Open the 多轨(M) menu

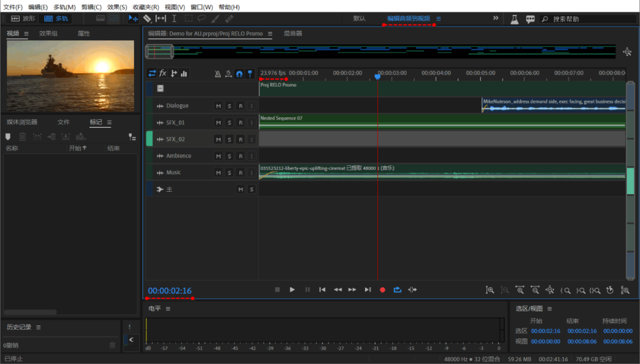64,7
